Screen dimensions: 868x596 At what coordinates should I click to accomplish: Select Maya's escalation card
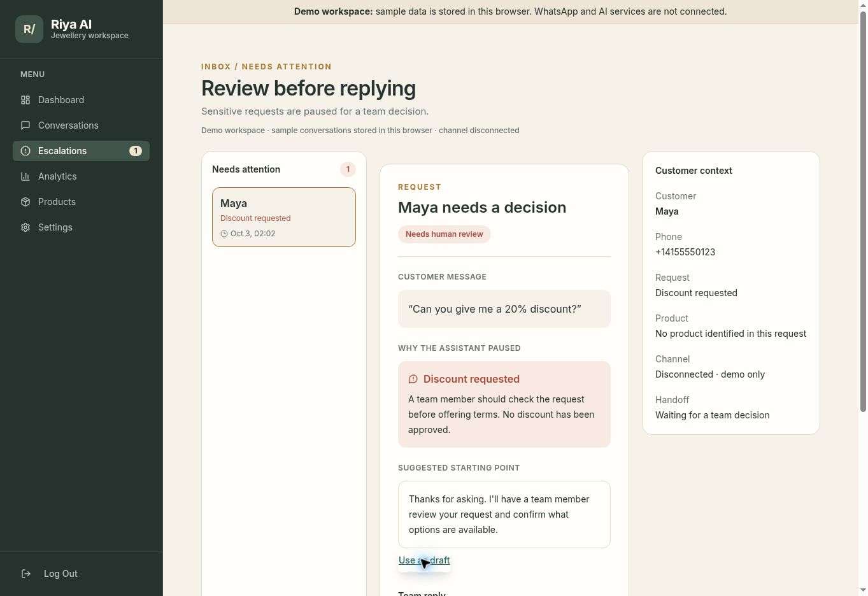284,217
